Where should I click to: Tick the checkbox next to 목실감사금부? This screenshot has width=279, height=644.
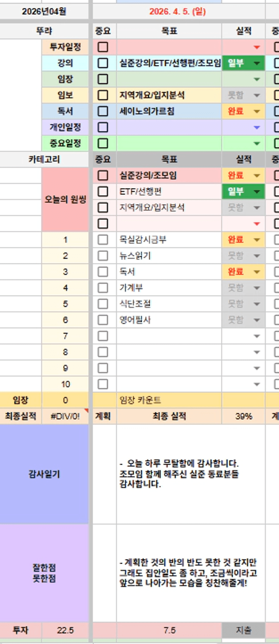point(103,240)
